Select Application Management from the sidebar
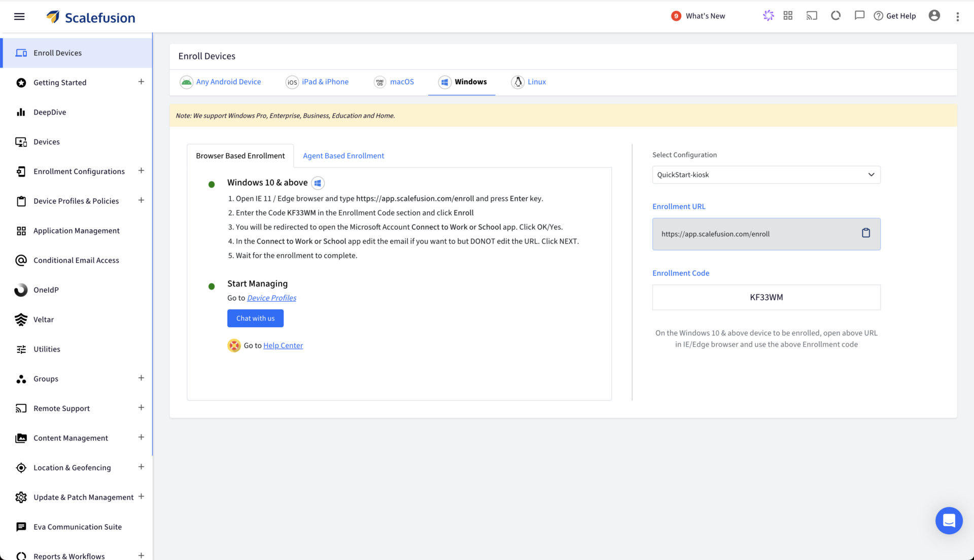Screen dimensions: 974x560 coord(76,230)
